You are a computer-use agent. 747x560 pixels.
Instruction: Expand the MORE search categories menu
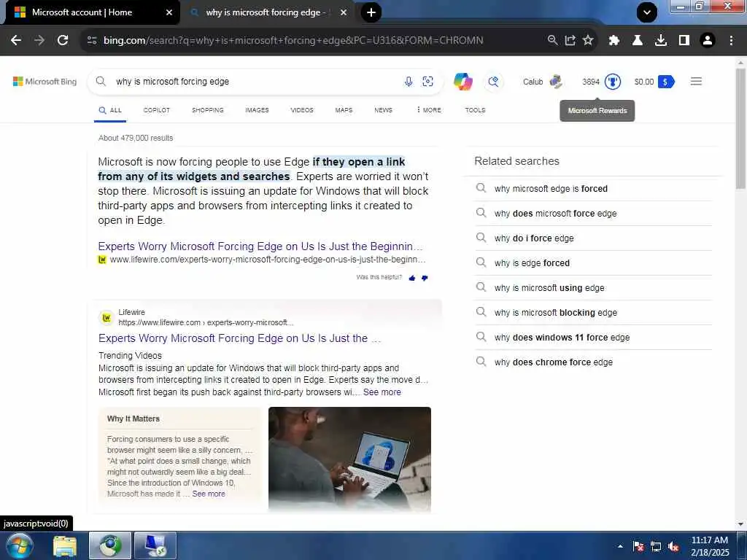(x=429, y=110)
